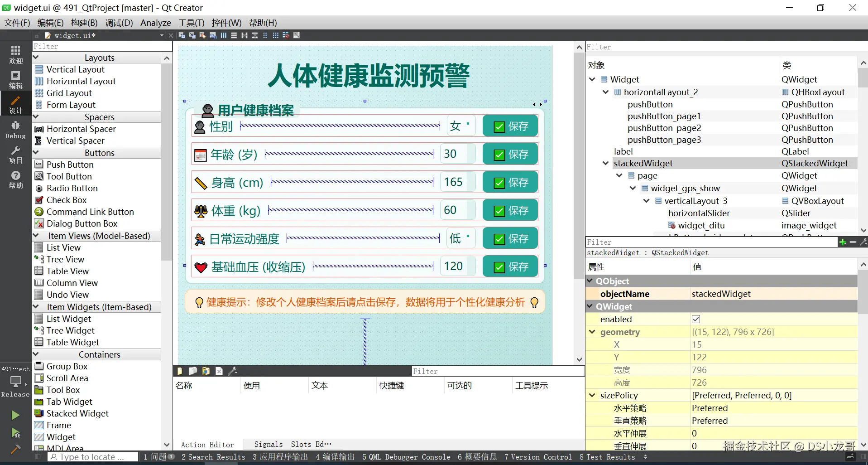Switch to Signals Slots Editor tab

click(x=293, y=445)
